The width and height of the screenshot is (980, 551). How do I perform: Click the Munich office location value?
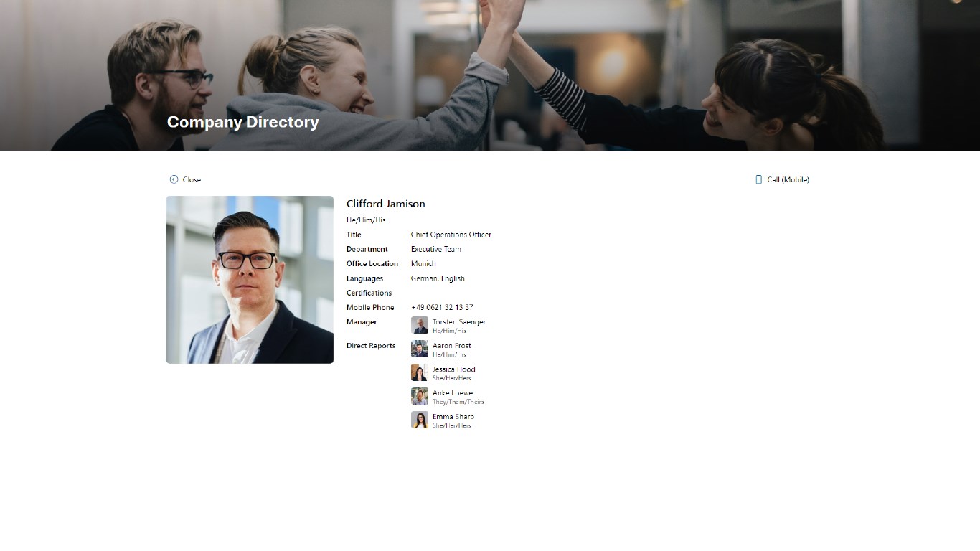(423, 263)
